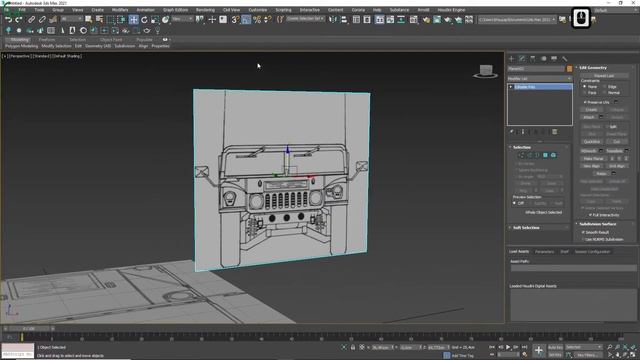Image resolution: width=640 pixels, height=360 pixels.
Task: Click the Unlink Selection icon
Action: click(x=42, y=19)
